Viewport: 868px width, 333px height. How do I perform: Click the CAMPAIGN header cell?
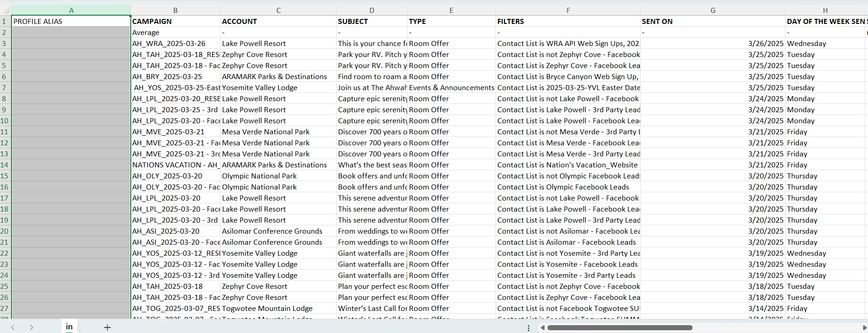[x=175, y=21]
